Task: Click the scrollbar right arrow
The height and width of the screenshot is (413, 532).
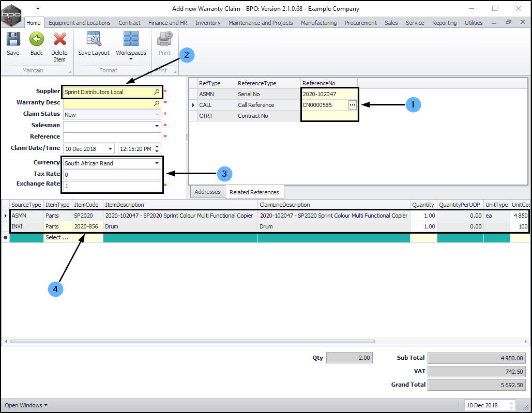Action: [526, 341]
